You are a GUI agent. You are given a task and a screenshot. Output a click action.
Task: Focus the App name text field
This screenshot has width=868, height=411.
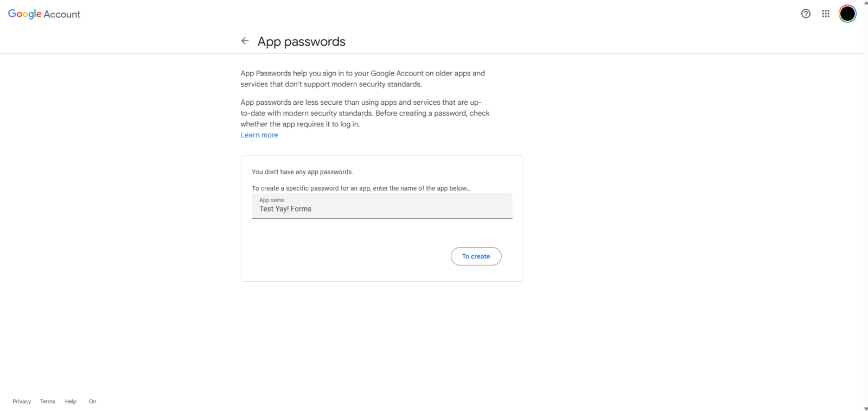[382, 208]
